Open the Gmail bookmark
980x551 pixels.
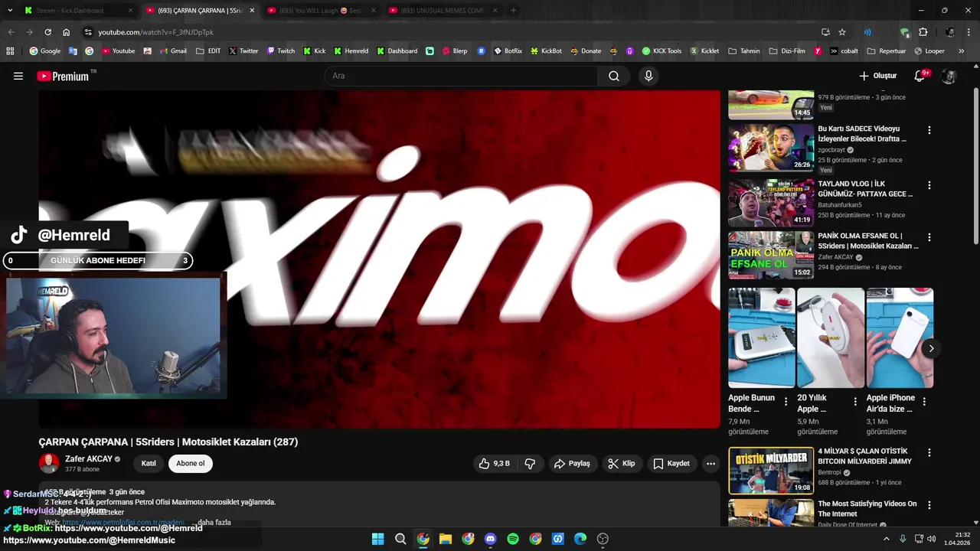coord(172,51)
